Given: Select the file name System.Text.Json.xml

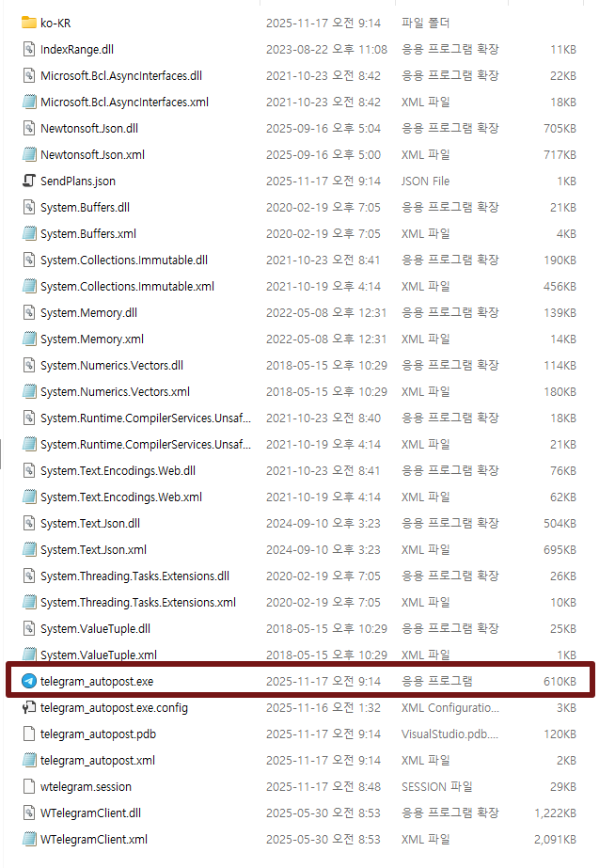Looking at the screenshot, I should [x=93, y=550].
